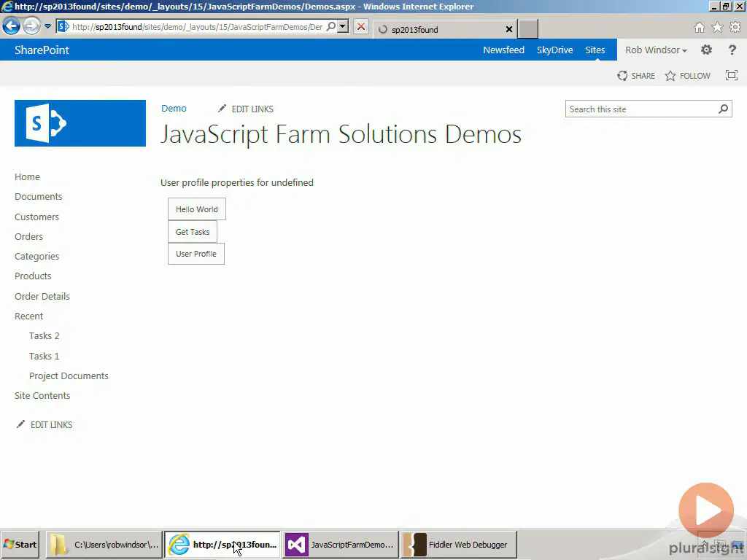Screen dimensions: 747x560
Task: Click the site search magnifier icon
Action: 723,109
